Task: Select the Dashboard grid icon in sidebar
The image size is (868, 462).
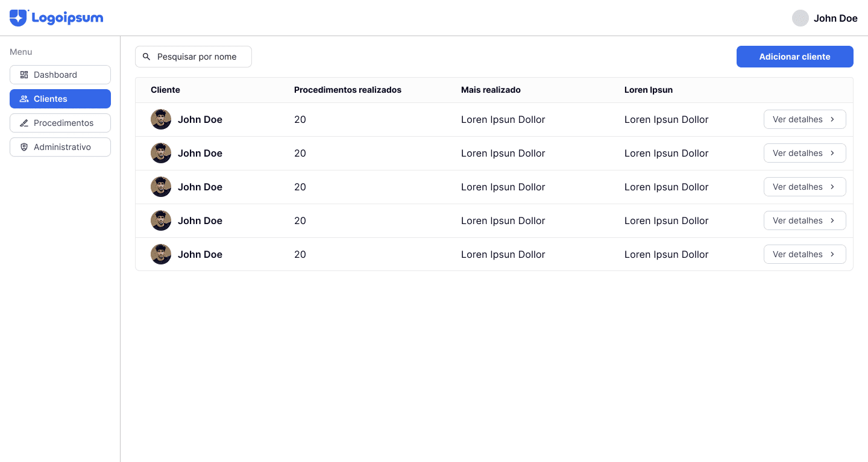Action: 24,75
